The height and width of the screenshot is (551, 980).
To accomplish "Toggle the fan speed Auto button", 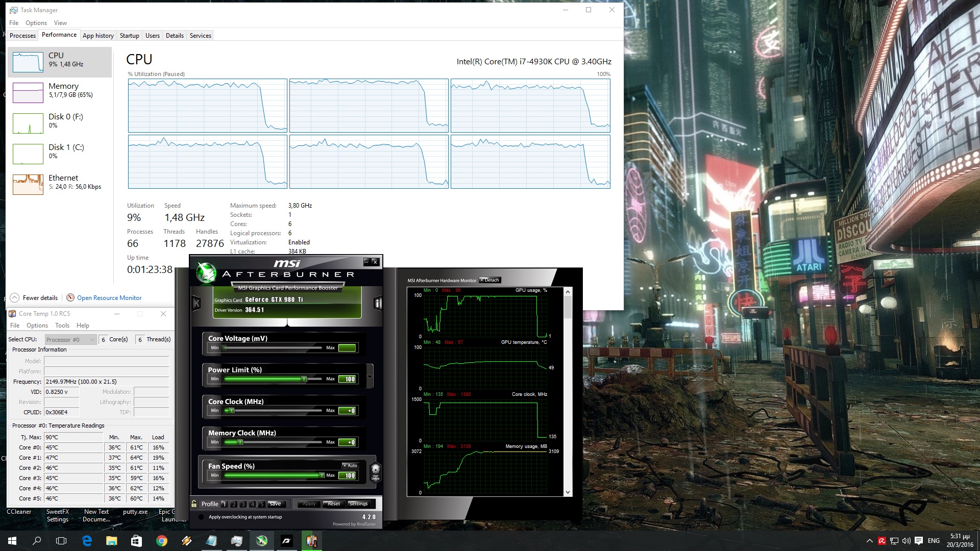I will pyautogui.click(x=350, y=465).
